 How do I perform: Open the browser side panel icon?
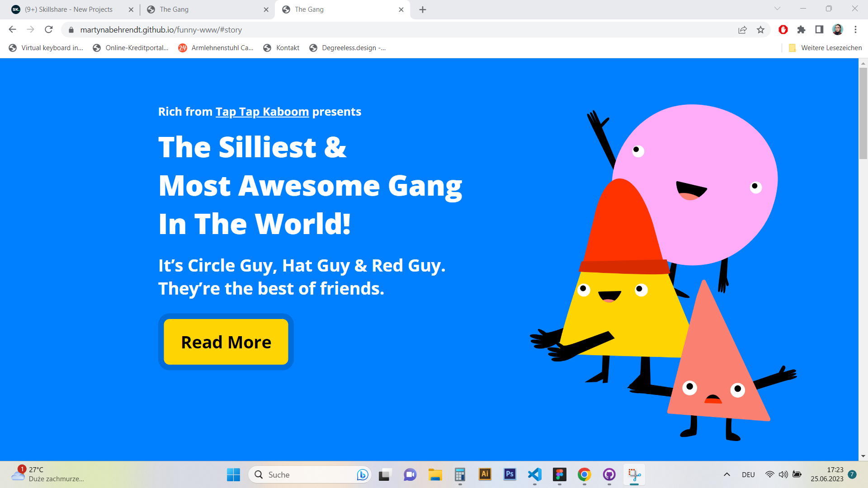819,29
